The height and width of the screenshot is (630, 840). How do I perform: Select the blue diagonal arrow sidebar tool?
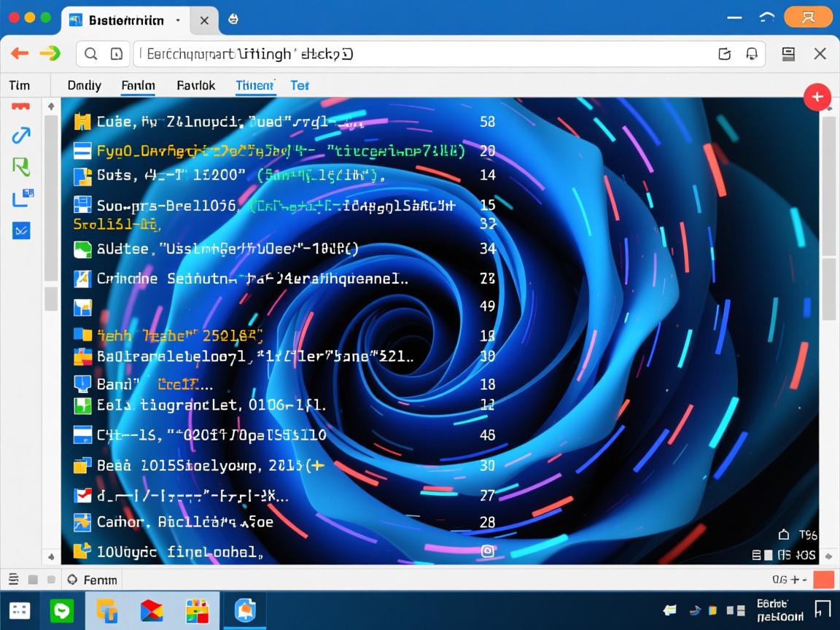tap(21, 135)
